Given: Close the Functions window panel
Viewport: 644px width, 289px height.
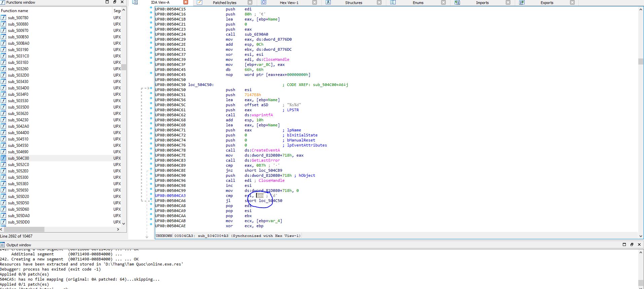Looking at the screenshot, I should (122, 2).
